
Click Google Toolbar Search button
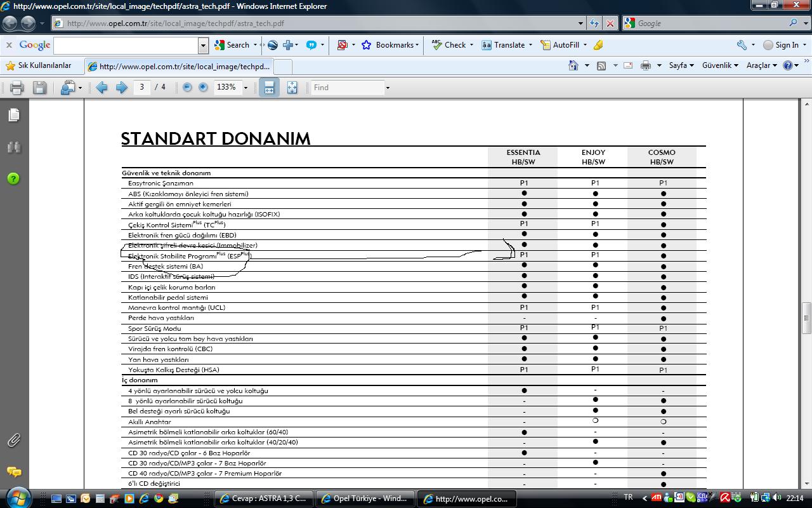232,45
